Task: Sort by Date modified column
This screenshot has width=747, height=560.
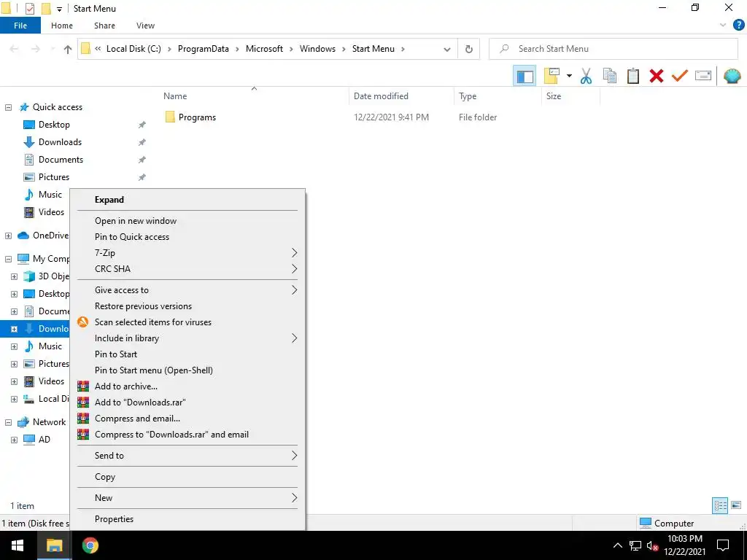Action: [402, 96]
